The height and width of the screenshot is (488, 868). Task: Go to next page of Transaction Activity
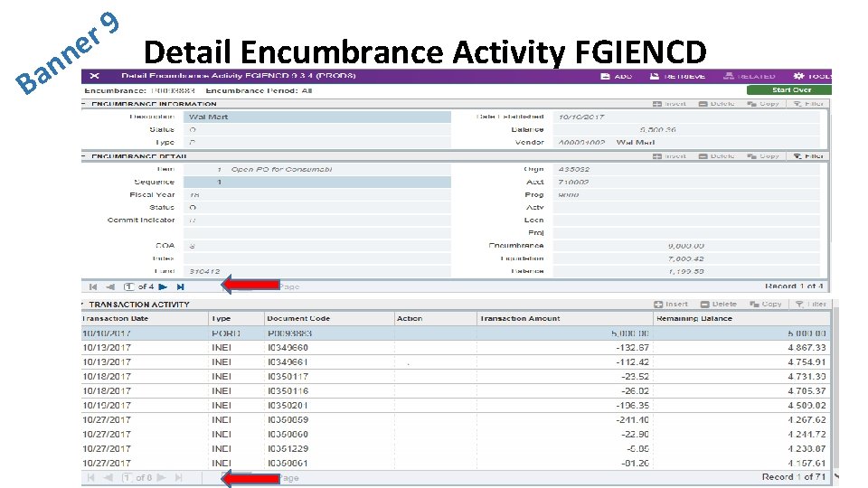161,477
